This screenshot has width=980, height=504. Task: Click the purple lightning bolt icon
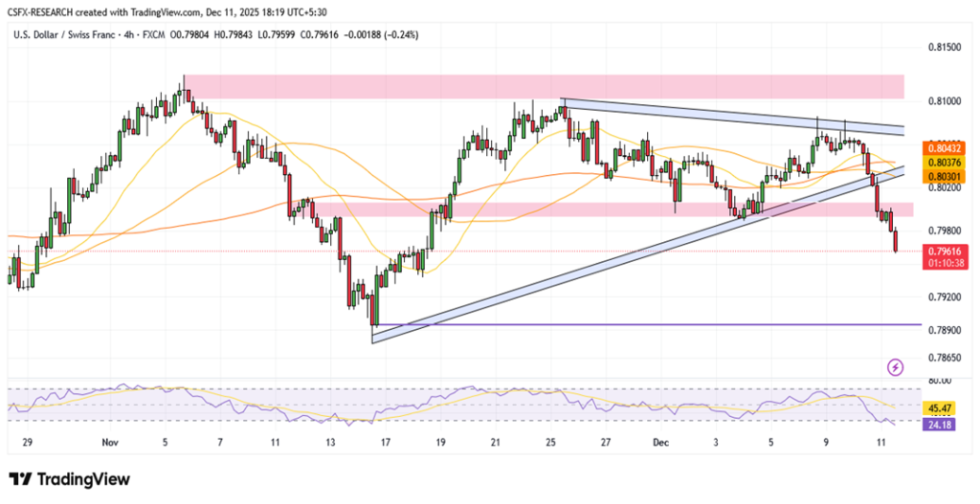[x=896, y=366]
